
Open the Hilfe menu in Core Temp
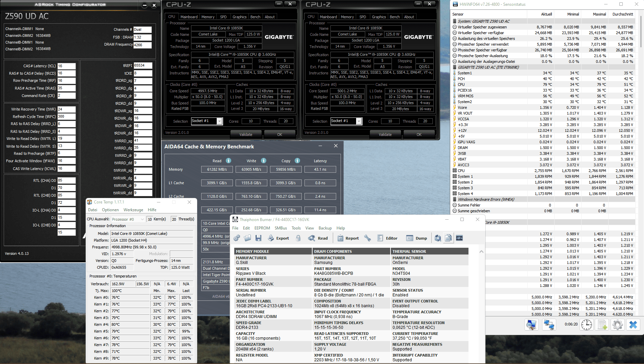point(152,210)
